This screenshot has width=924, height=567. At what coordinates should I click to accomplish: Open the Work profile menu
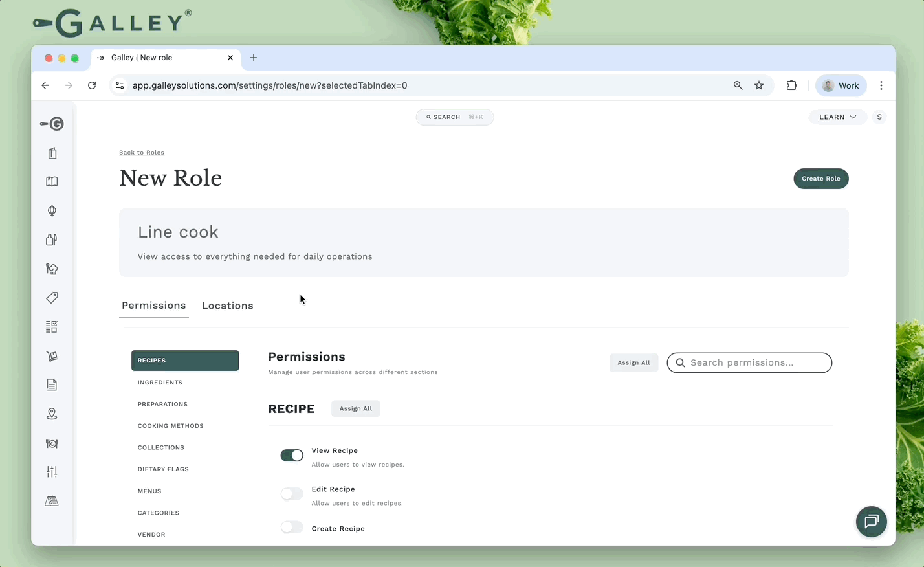[841, 85]
